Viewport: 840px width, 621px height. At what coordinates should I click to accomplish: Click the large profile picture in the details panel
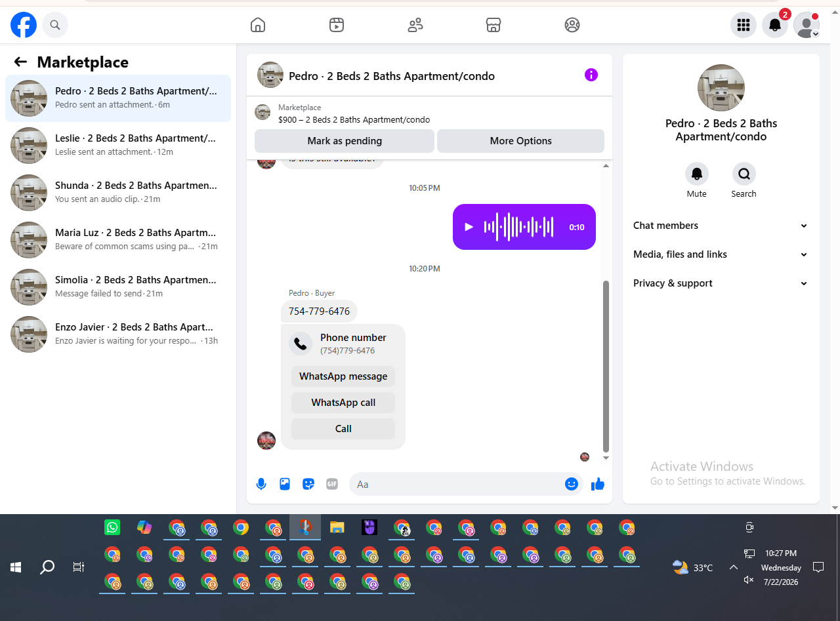pos(721,88)
